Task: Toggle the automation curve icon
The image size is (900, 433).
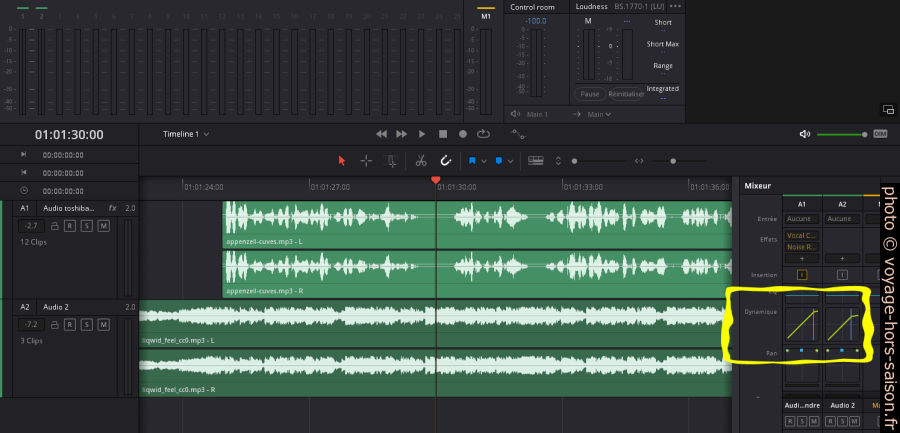Action: 518,134
